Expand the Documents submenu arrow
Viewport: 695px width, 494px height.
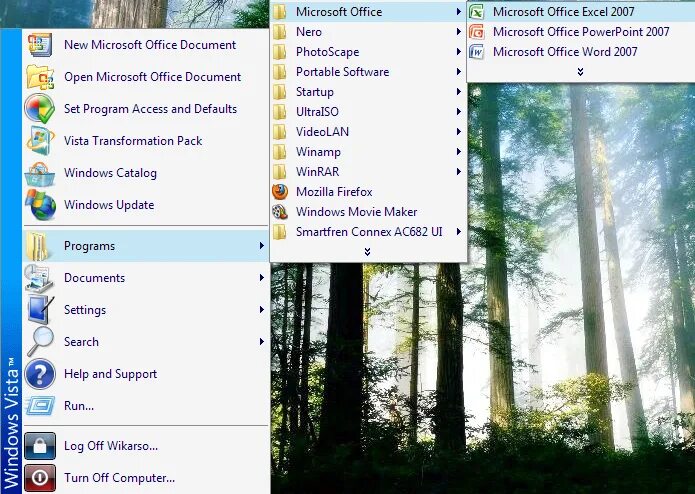[262, 278]
